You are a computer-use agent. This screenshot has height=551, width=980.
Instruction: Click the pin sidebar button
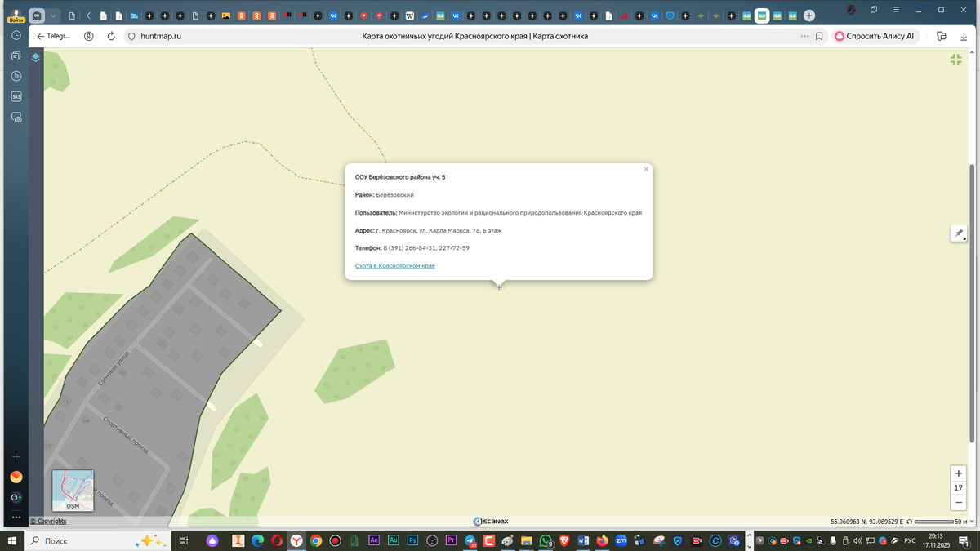tap(959, 233)
